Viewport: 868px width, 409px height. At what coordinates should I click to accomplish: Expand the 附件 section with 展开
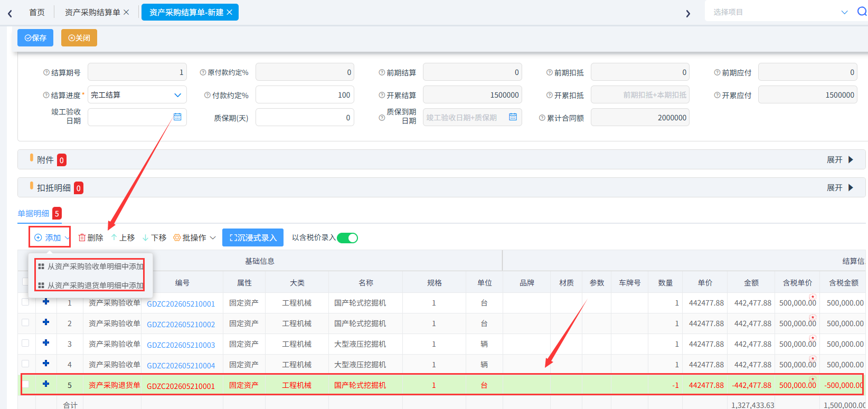839,159
